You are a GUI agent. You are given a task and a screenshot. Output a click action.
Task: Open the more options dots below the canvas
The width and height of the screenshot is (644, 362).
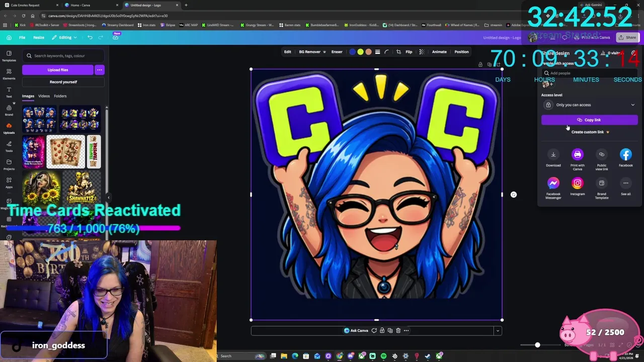pos(406,330)
